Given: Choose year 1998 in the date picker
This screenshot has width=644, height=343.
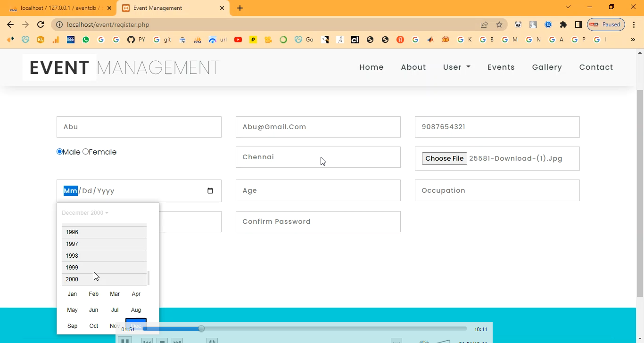Looking at the screenshot, I should (x=72, y=256).
